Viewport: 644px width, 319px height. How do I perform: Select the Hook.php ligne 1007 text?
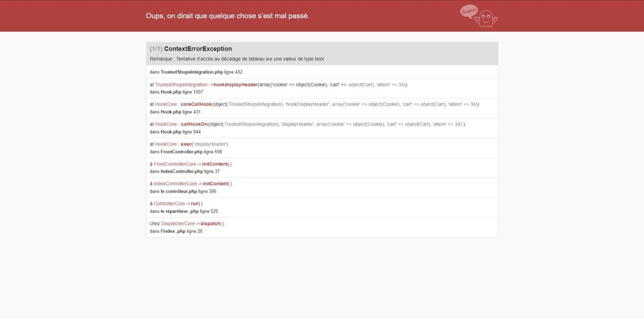point(176,92)
